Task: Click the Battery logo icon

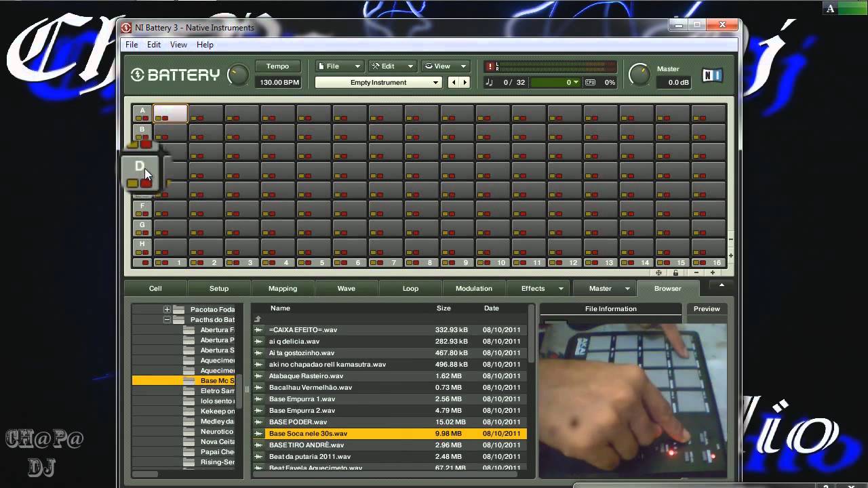Action: point(138,75)
